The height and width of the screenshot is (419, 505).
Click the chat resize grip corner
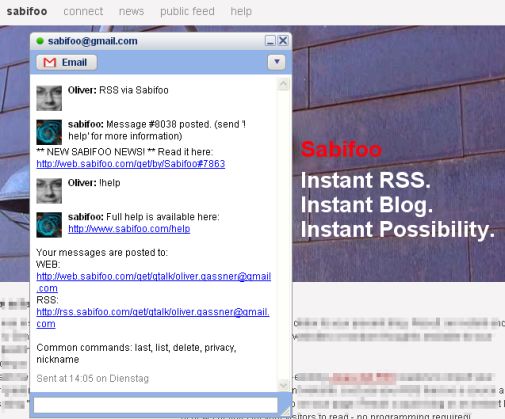click(285, 411)
